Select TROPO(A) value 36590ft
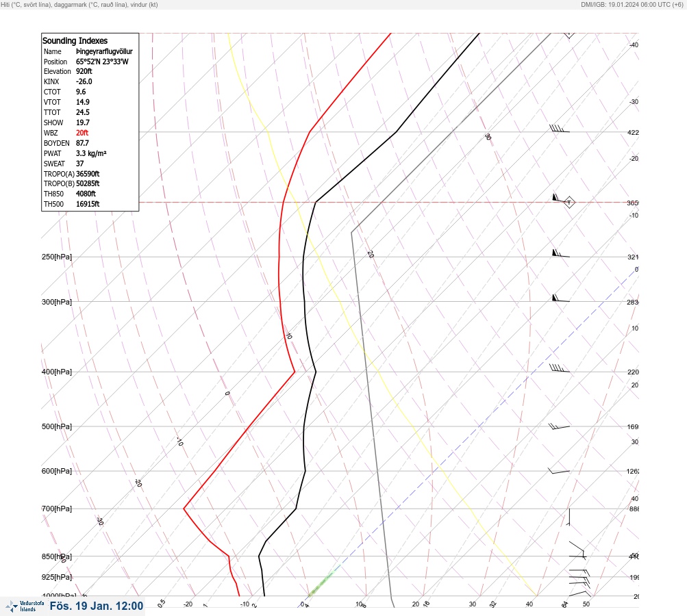This screenshot has width=687, height=616. pos(88,174)
